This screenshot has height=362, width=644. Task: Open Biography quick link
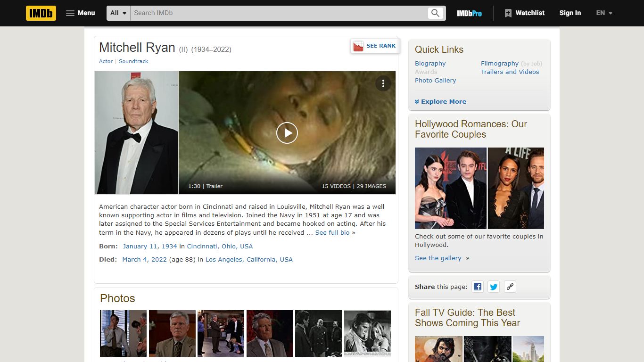[430, 63]
